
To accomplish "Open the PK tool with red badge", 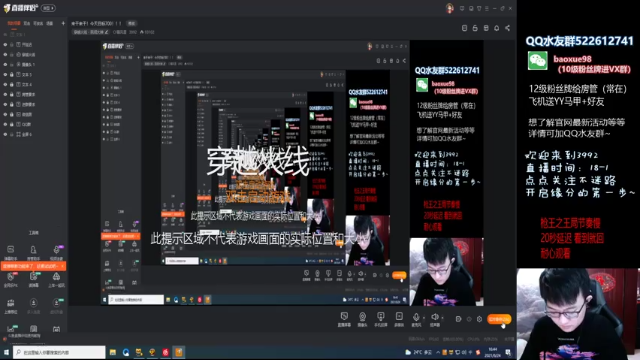I will click(x=11, y=279).
